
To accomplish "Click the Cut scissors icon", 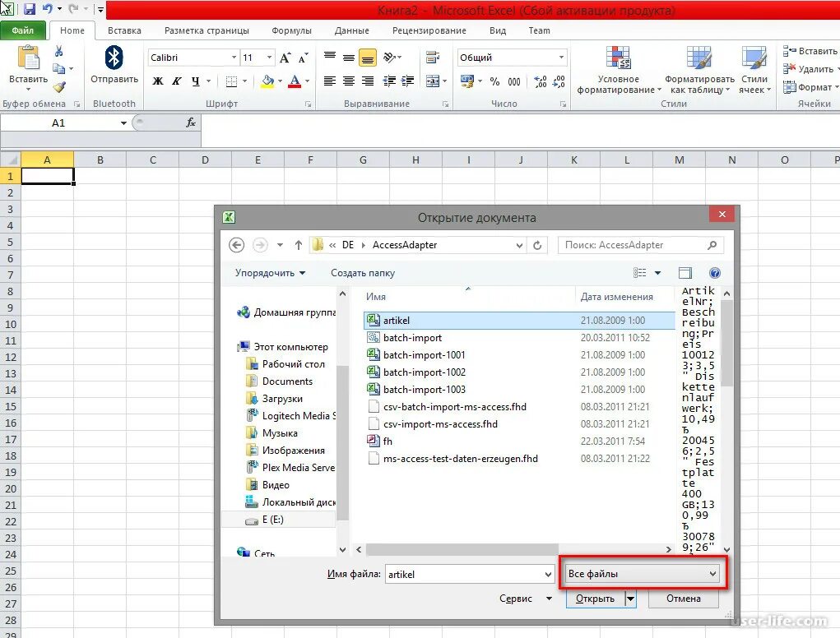I will click(59, 51).
